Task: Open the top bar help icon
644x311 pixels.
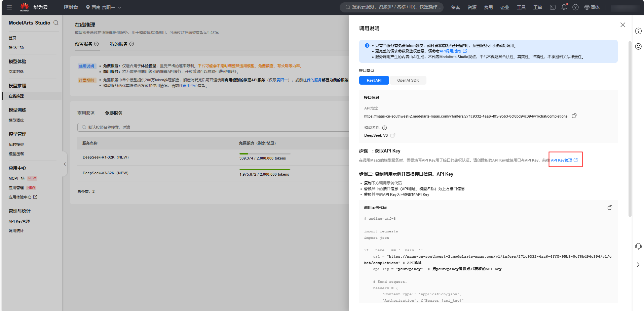Action: pyautogui.click(x=575, y=7)
